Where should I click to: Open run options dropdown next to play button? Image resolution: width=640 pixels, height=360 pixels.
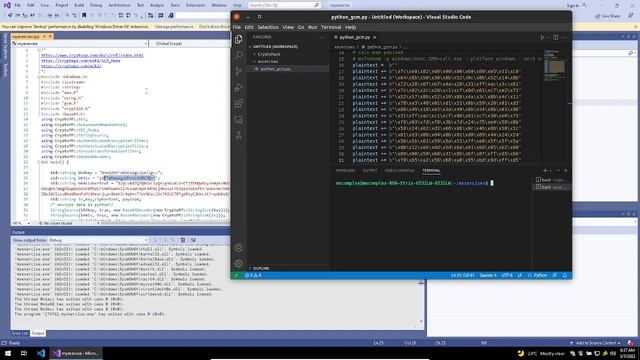pyautogui.click(x=548, y=38)
